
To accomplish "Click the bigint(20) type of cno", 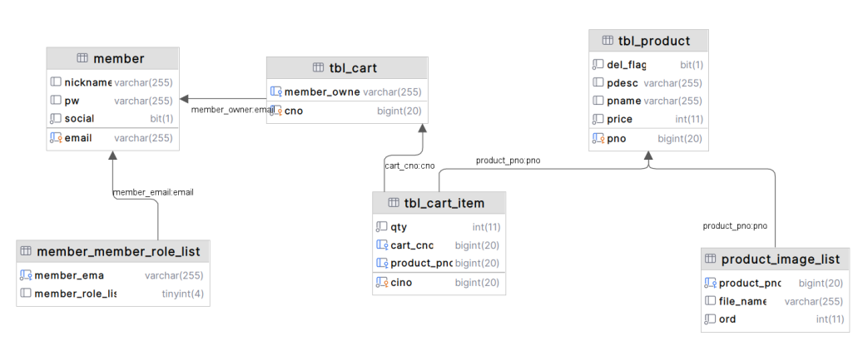I will point(399,111).
